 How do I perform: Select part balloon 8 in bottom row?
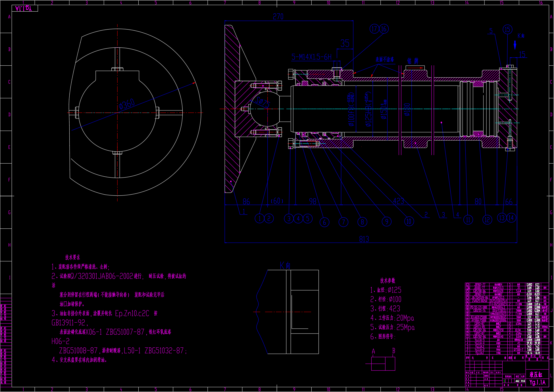pyautogui.click(x=362, y=222)
